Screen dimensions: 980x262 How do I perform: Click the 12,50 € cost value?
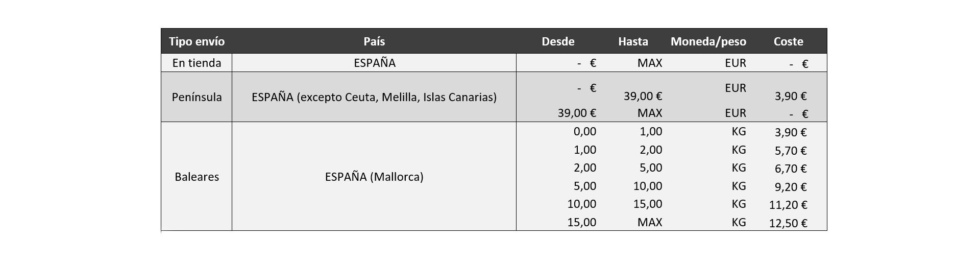[x=788, y=223]
